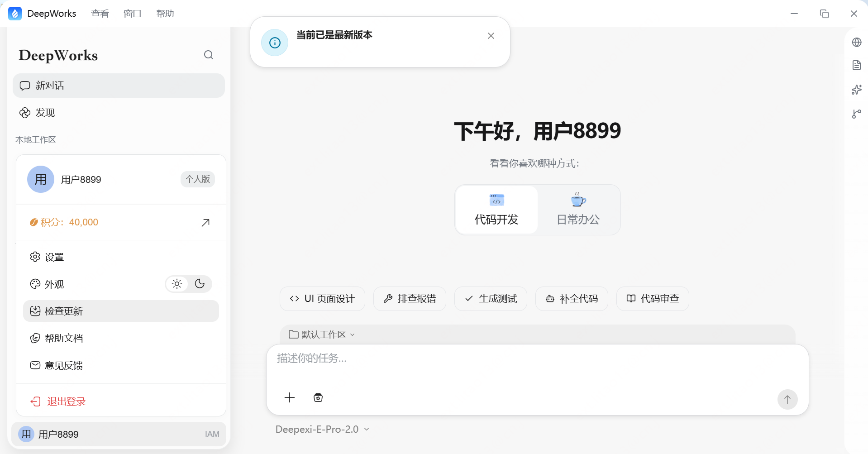Viewport: 868px width, 454px height.
Task: Click the 个人版 badge
Action: tap(198, 179)
